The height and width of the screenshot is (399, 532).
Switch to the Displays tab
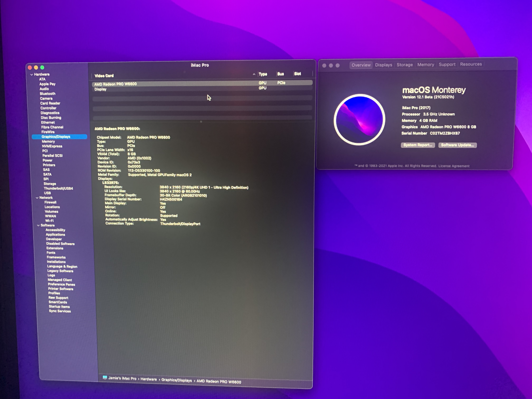click(383, 65)
